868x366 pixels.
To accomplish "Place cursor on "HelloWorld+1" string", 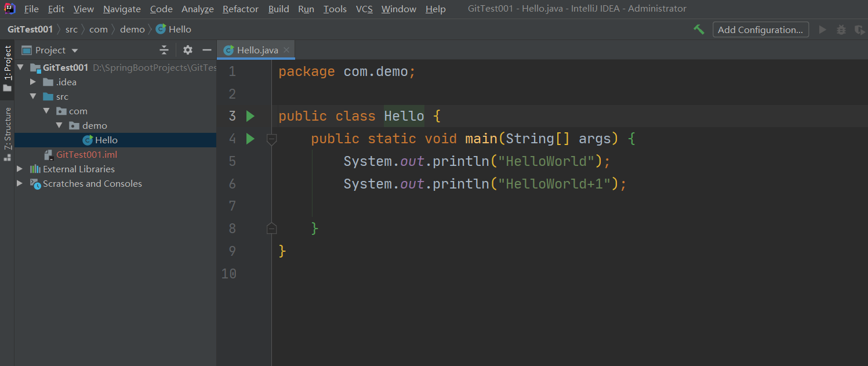I will click(555, 184).
